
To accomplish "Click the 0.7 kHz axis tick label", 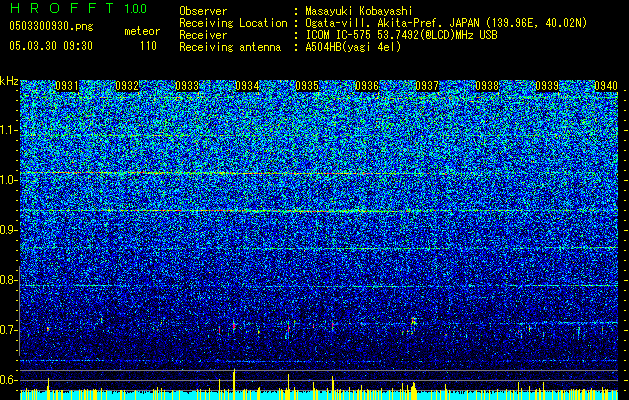I will (8, 330).
